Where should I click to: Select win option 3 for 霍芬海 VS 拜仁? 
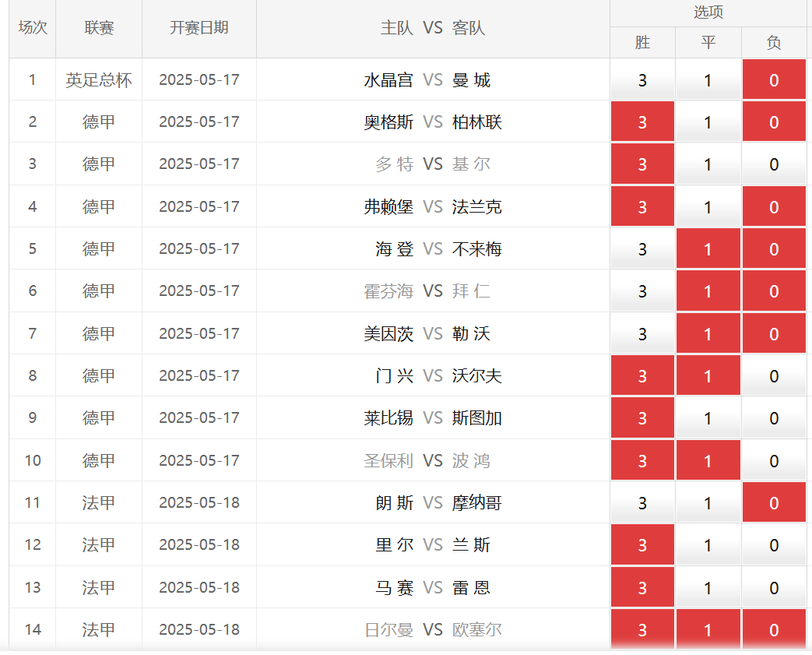[x=642, y=291]
